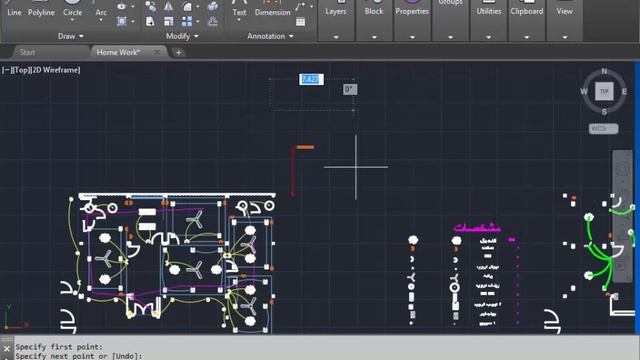Image resolution: width=640 pixels, height=360 pixels.
Task: Click the dynamic input angle field 0°
Action: [350, 89]
